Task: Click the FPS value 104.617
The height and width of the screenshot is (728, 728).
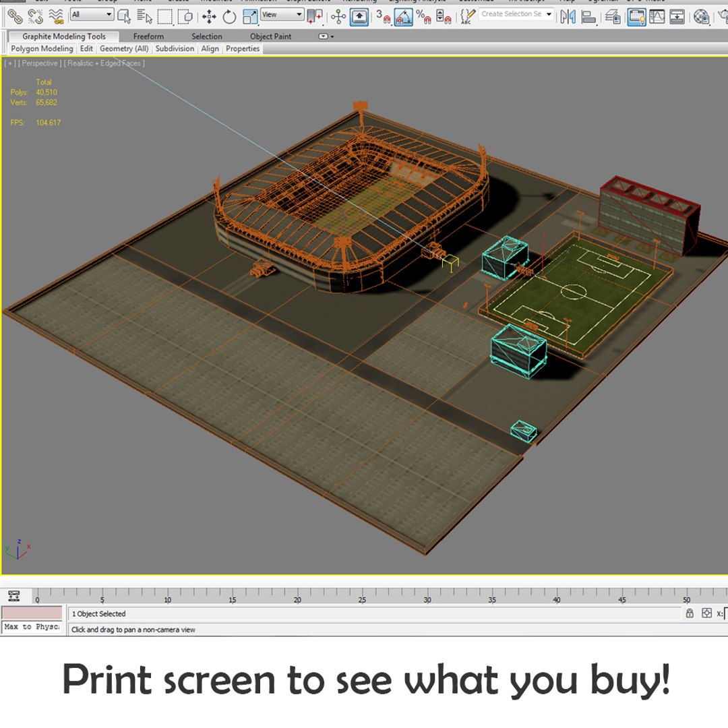Action: pyautogui.click(x=49, y=123)
